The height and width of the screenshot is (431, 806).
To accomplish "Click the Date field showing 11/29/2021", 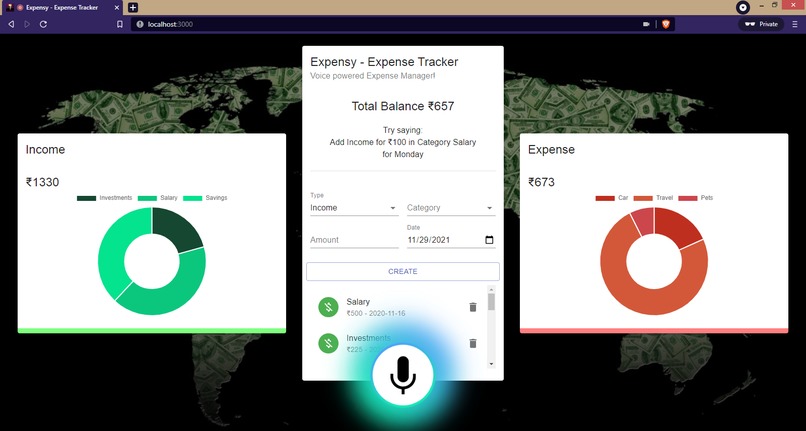I will [451, 240].
